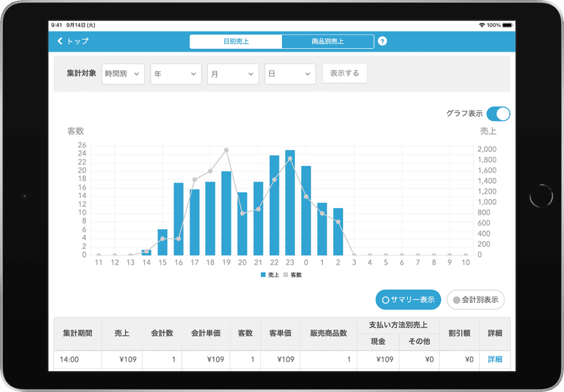Click the gray 客数 legend square
The width and height of the screenshot is (564, 392).
coord(286,275)
